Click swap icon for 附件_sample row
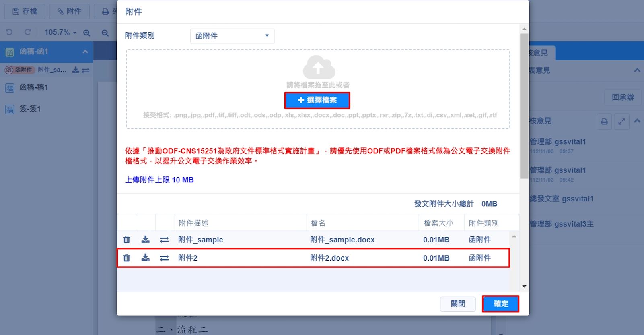 pos(164,240)
